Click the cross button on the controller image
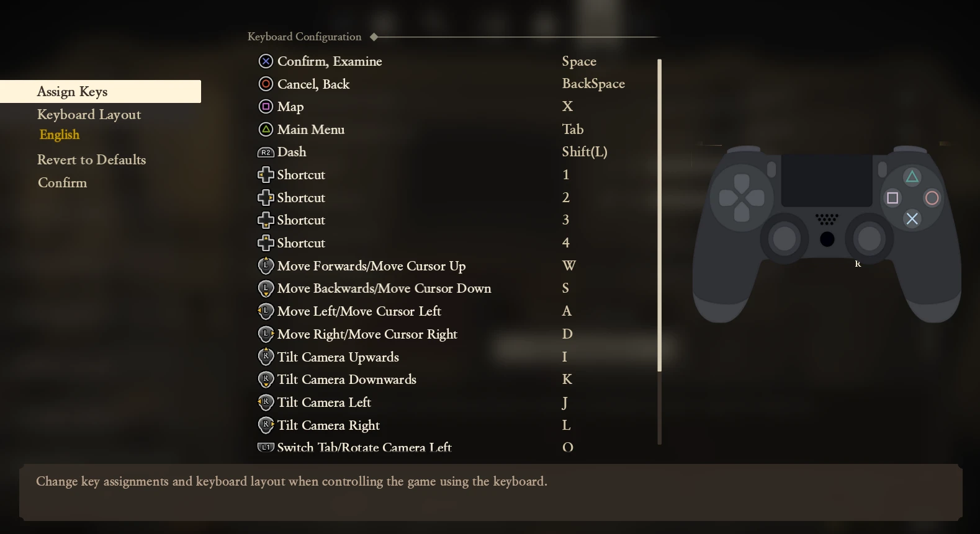Viewport: 980px width, 534px height. 912,218
